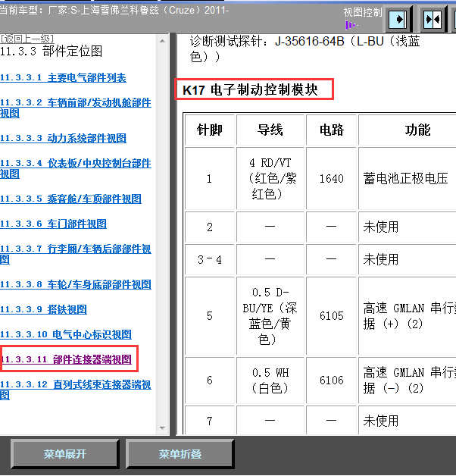Open 11.3.3.10 电气中心标识视图 link
This screenshot has width=456, height=476.
click(x=66, y=334)
